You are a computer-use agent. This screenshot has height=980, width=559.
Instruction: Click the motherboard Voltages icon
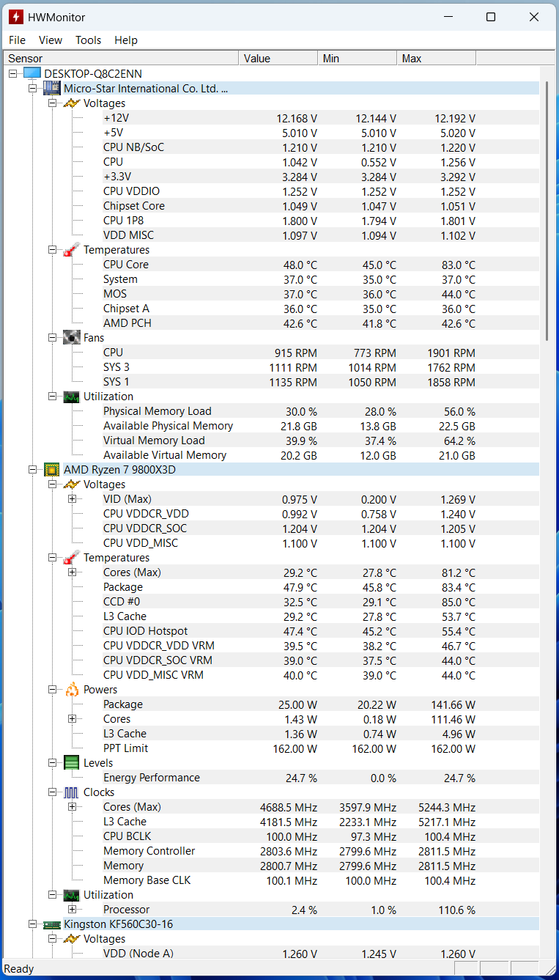[72, 103]
